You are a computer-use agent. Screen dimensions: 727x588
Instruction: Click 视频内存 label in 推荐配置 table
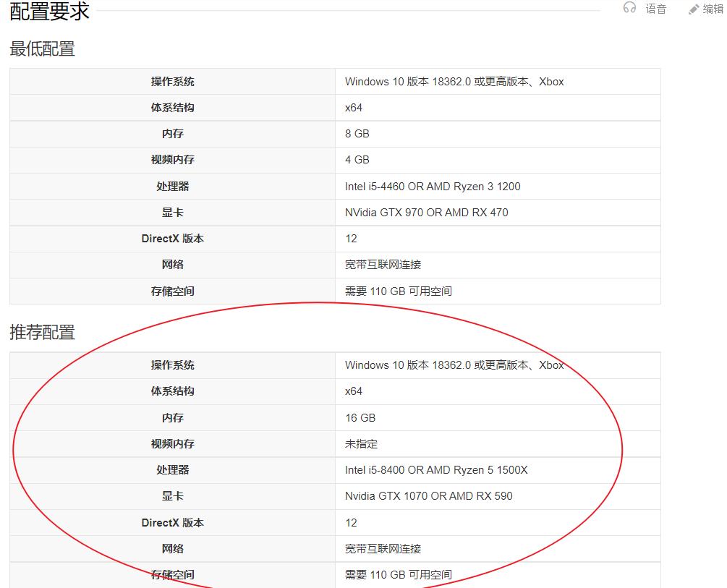coord(172,444)
